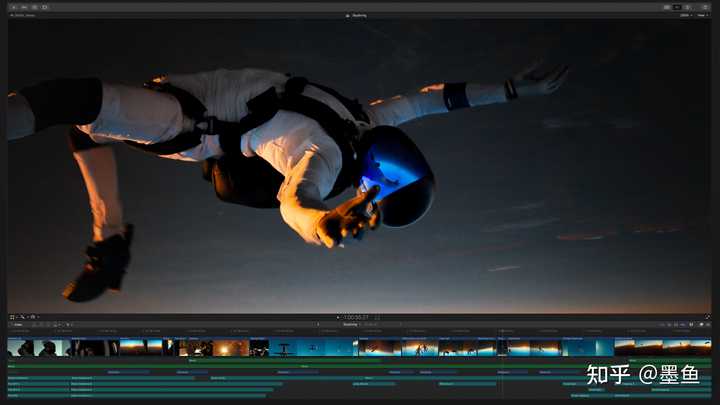Open the Share export menu

pos(706,7)
